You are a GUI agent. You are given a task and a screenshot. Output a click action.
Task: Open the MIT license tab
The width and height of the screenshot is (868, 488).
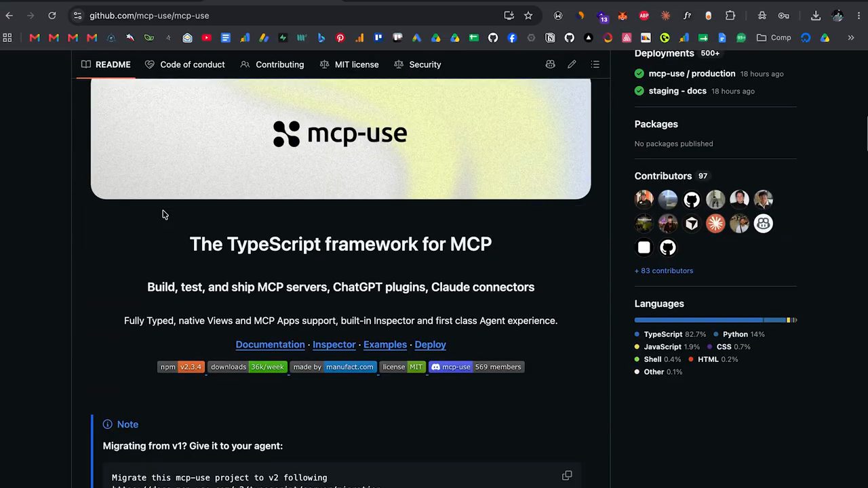click(349, 64)
